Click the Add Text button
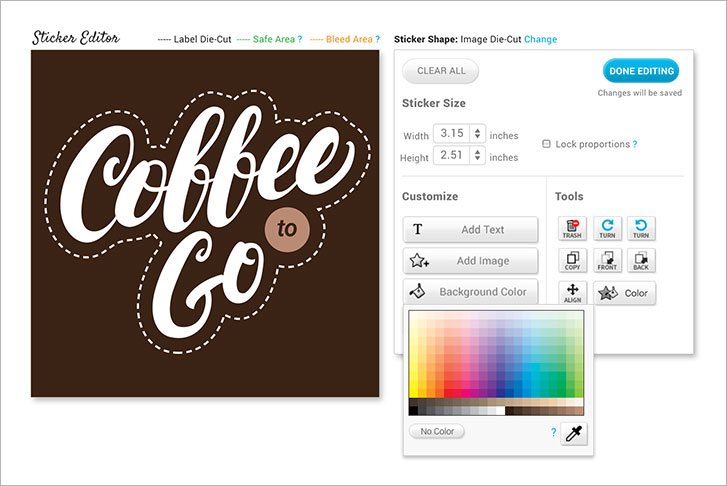This screenshot has width=727, height=486. pyautogui.click(x=470, y=229)
